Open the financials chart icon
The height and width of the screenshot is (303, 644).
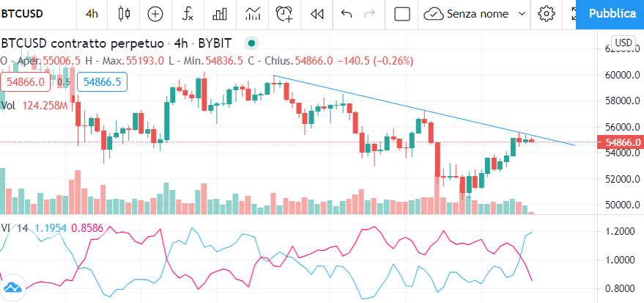click(x=253, y=14)
